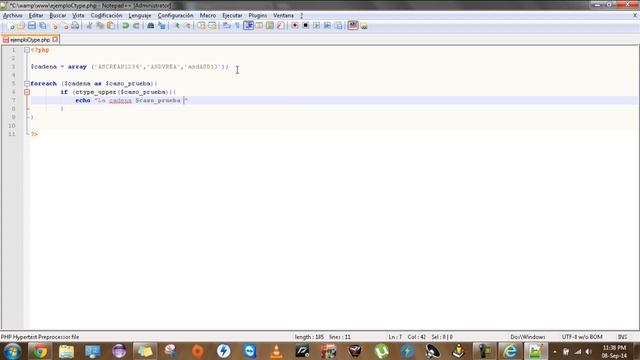The height and width of the screenshot is (360, 640).
Task: Click the Dos\Windows line ending status field
Action: [x=528, y=337]
